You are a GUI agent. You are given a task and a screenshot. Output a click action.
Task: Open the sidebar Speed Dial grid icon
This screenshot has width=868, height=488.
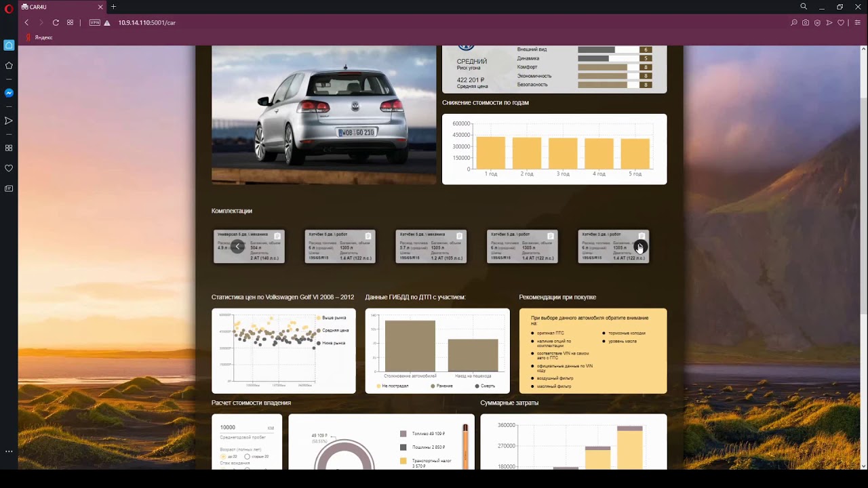pyautogui.click(x=9, y=148)
